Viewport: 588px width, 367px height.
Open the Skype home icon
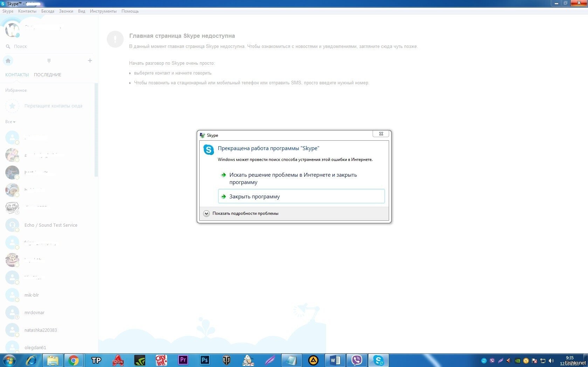[x=8, y=61]
